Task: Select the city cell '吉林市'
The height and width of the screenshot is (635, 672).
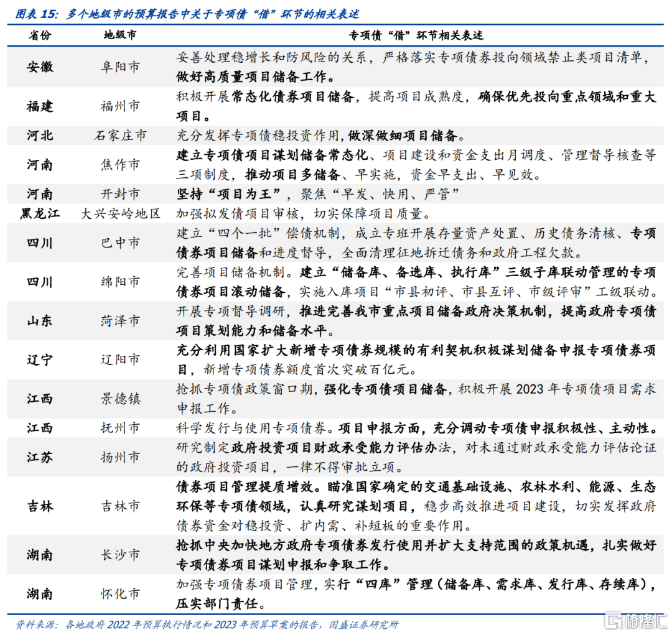Action: pyautogui.click(x=120, y=506)
